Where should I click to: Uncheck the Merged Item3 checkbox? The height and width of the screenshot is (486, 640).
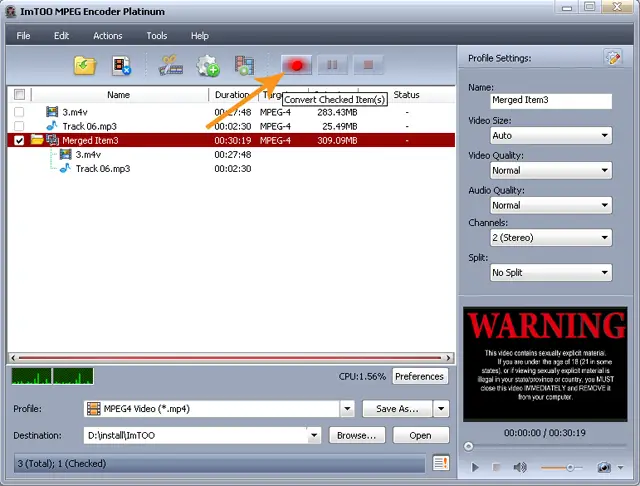click(x=19, y=140)
